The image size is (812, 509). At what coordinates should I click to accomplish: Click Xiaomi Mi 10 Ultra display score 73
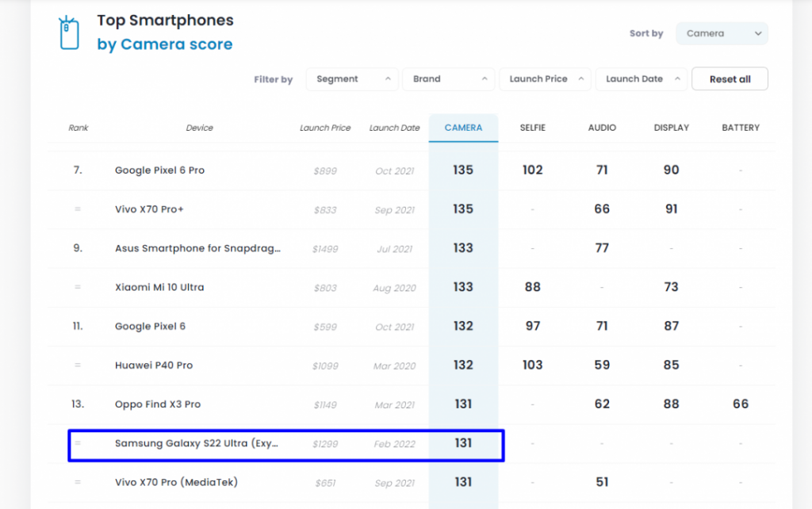[671, 287]
